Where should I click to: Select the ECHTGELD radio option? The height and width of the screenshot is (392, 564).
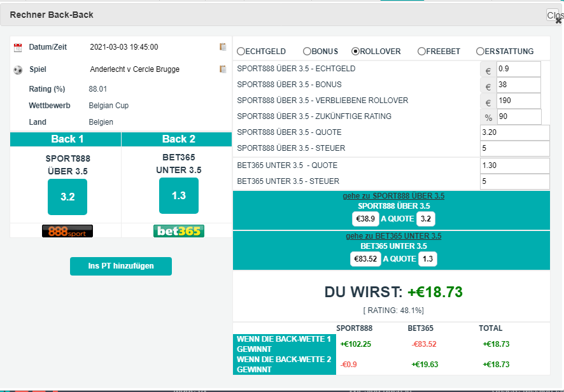(x=241, y=52)
